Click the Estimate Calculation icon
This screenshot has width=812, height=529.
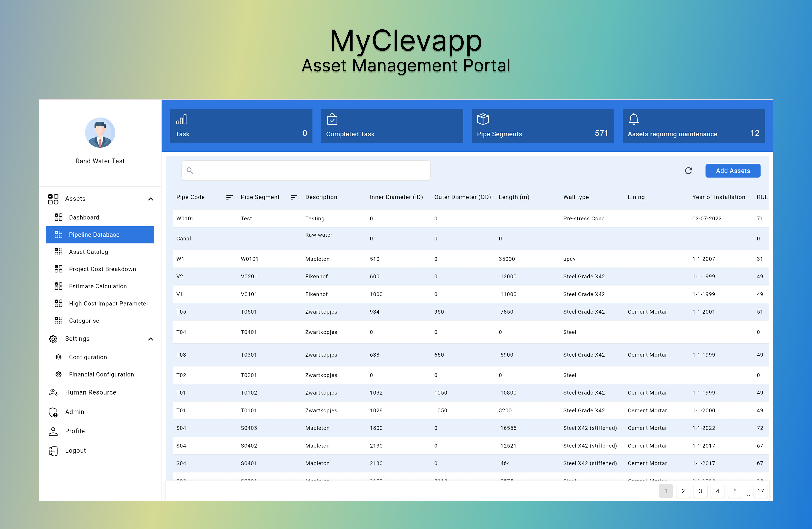pos(59,286)
